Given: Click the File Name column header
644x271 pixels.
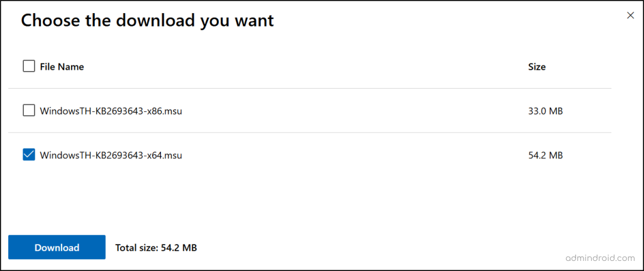Looking at the screenshot, I should pos(62,67).
